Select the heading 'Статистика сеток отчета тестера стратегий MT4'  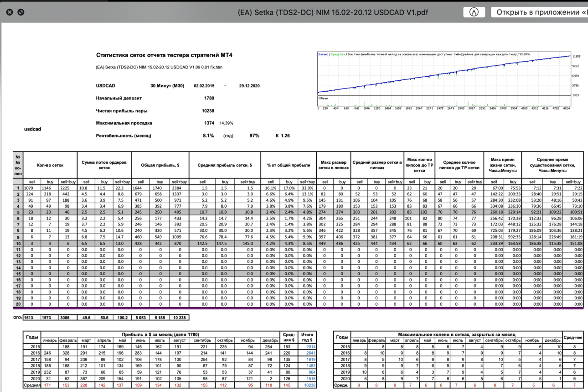164,55
